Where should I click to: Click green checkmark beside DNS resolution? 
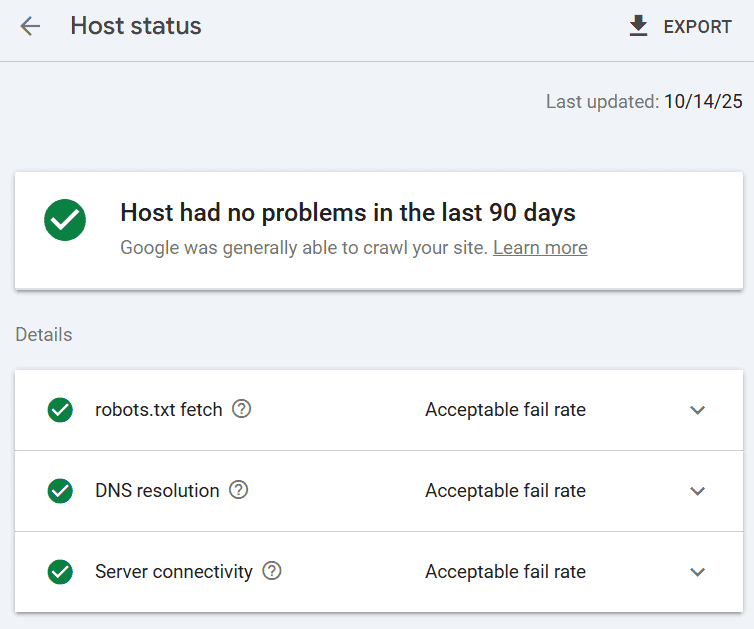coord(60,491)
